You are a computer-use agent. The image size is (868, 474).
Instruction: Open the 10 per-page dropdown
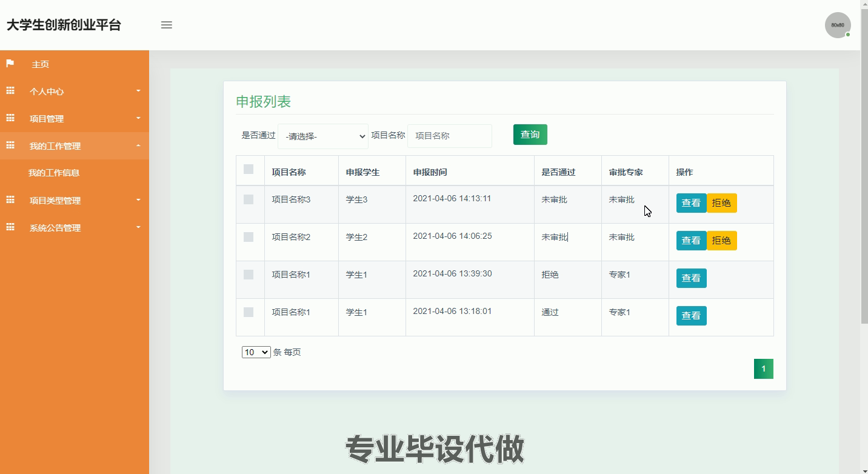coord(256,352)
